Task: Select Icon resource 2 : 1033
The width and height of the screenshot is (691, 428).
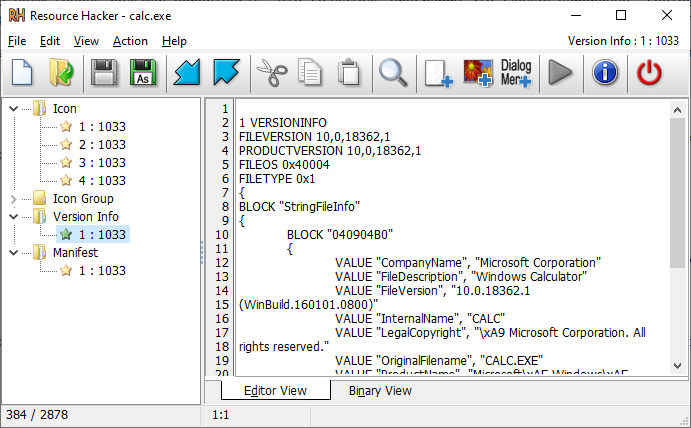Action: pyautogui.click(x=102, y=145)
